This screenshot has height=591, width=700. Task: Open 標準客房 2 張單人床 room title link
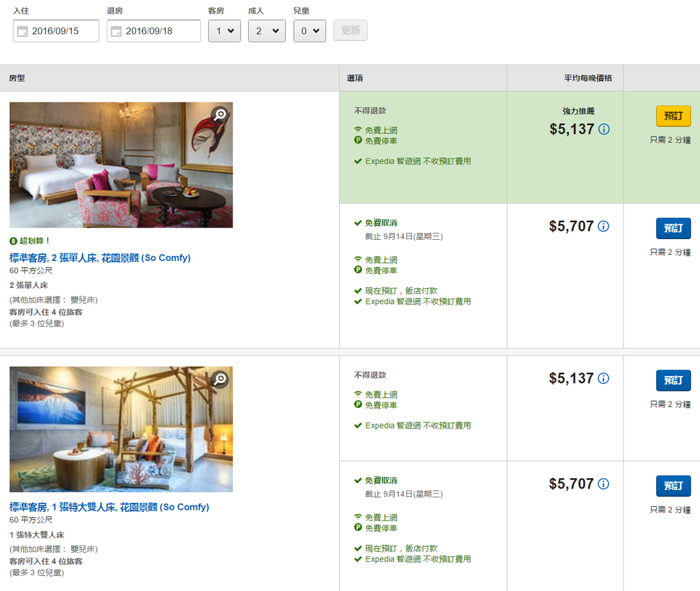100,258
